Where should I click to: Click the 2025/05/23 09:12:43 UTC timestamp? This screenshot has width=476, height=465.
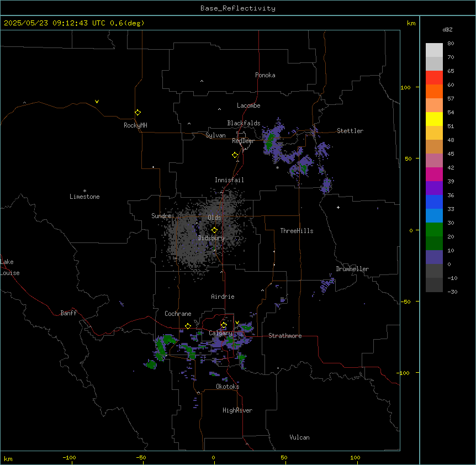[55, 23]
